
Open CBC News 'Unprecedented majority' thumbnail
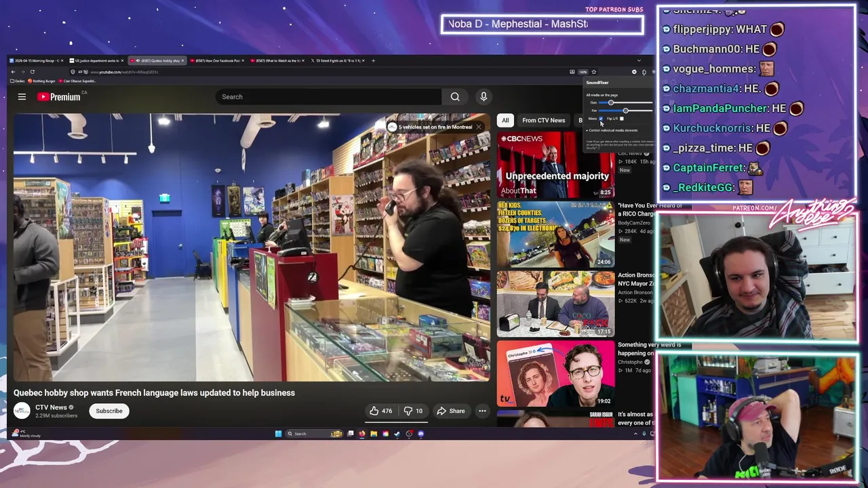[x=555, y=165]
